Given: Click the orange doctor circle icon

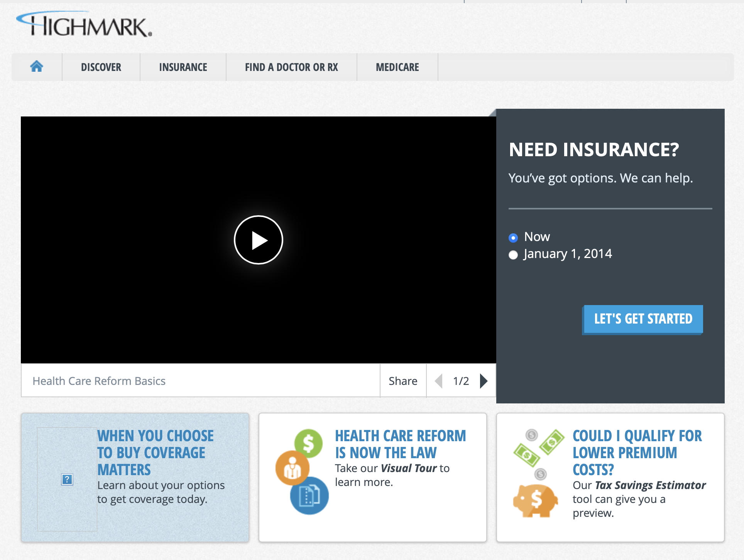Looking at the screenshot, I should coord(292,468).
